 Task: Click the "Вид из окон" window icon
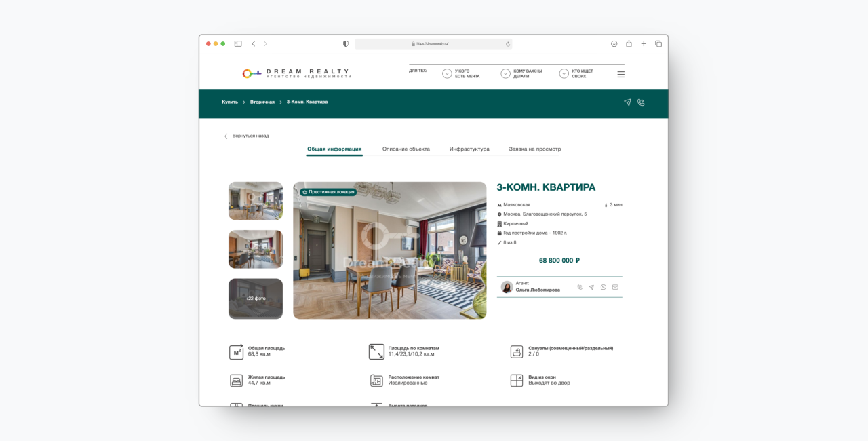point(517,381)
